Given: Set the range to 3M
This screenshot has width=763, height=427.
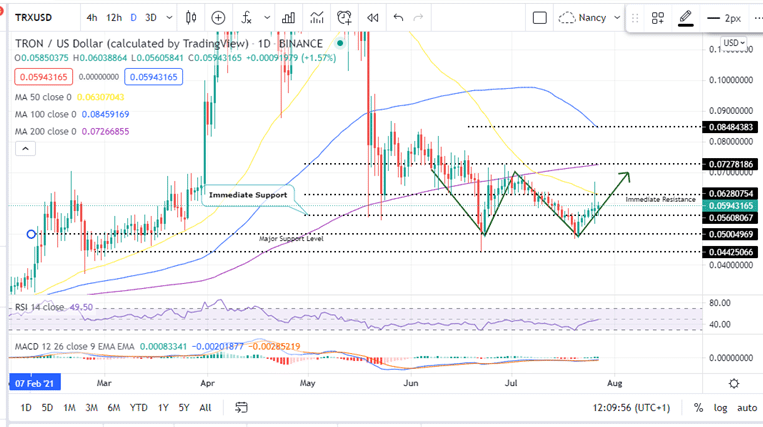Looking at the screenshot, I should coord(91,408).
